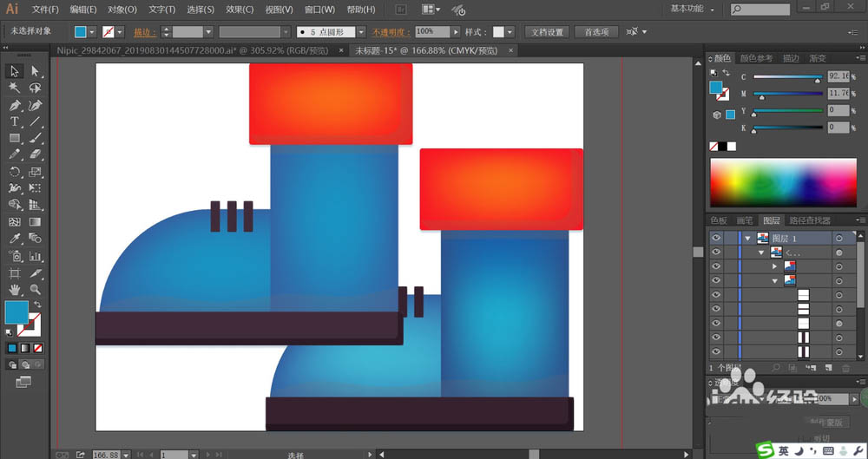The width and height of the screenshot is (868, 459).
Task: Toggle visibility of 图层 1 layer
Action: click(716, 238)
